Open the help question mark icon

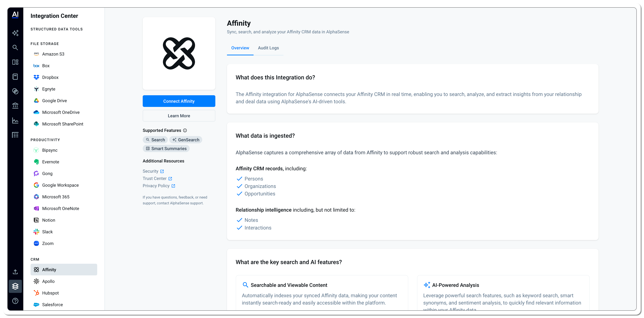point(15,301)
